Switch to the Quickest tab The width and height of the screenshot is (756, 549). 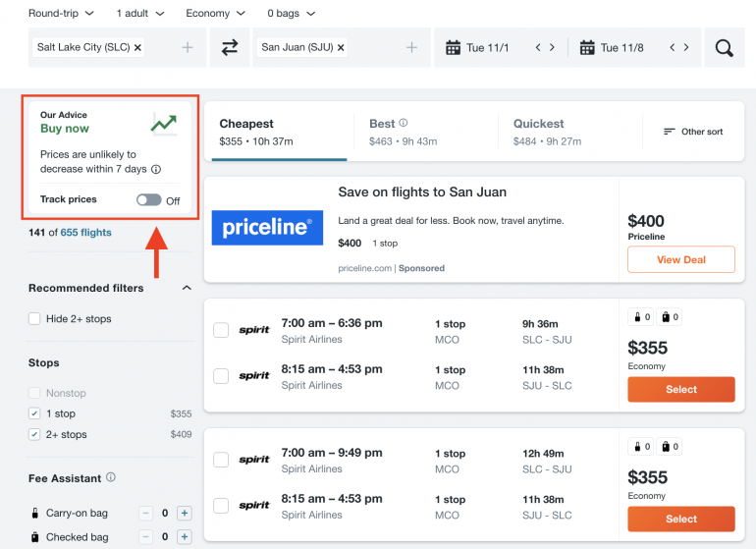coord(538,132)
